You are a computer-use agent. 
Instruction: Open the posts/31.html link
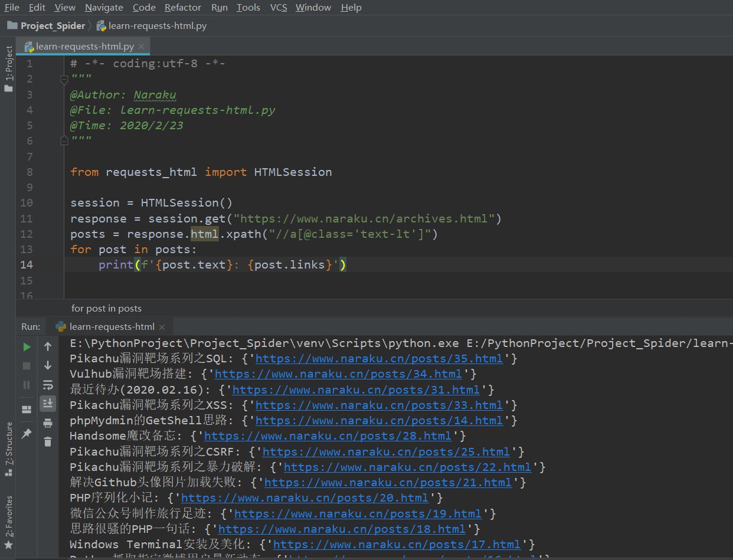(356, 390)
